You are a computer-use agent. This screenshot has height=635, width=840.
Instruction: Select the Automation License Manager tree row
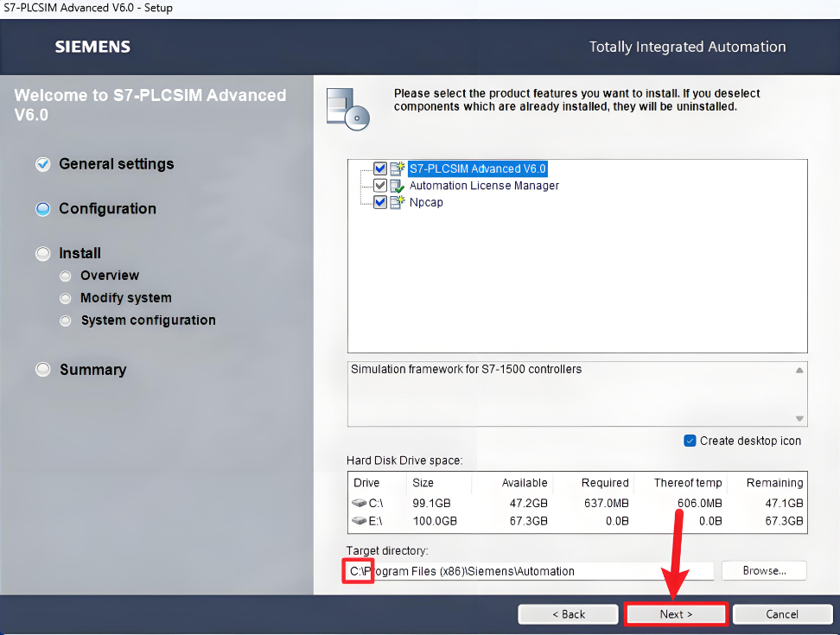(484, 186)
